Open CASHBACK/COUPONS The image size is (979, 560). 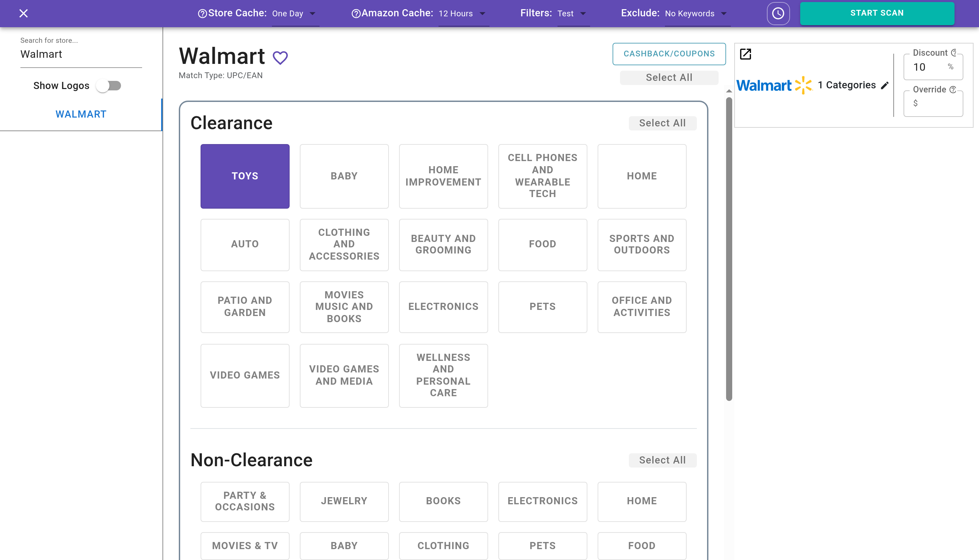click(669, 54)
